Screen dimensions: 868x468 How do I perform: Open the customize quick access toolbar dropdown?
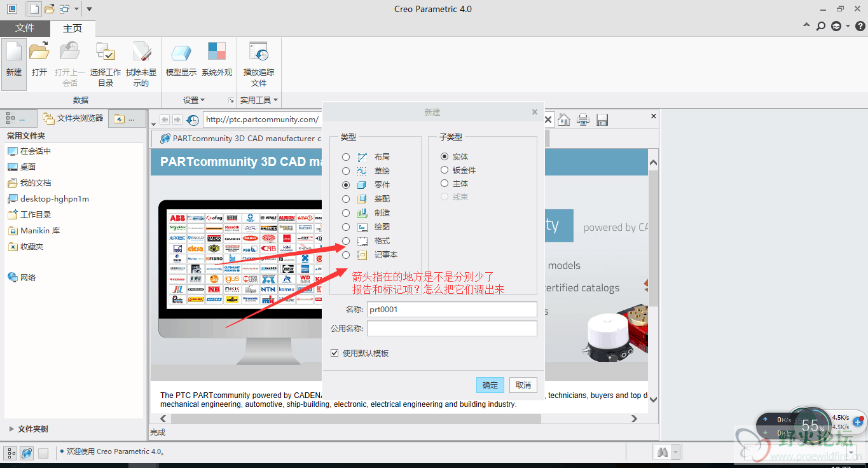89,9
